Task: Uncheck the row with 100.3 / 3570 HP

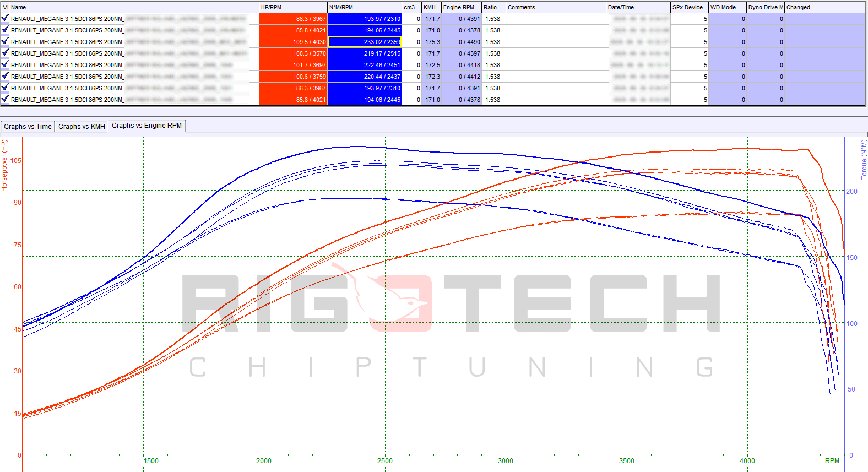Action: 5,53
